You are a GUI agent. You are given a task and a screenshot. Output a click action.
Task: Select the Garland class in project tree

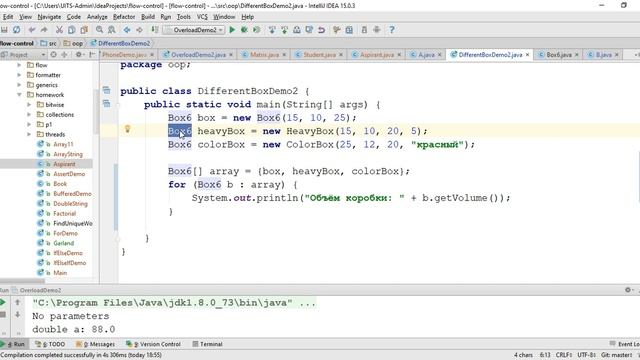63,243
